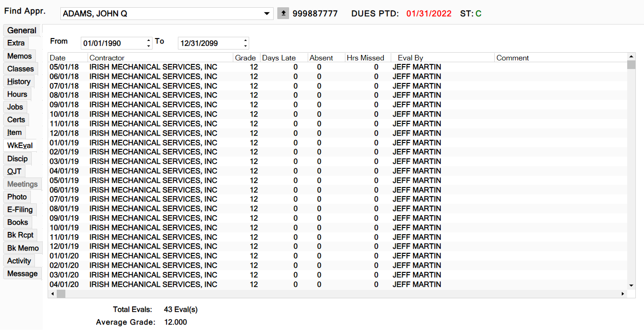Go to the Certs tab
The width and height of the screenshot is (644, 331).
(x=16, y=120)
